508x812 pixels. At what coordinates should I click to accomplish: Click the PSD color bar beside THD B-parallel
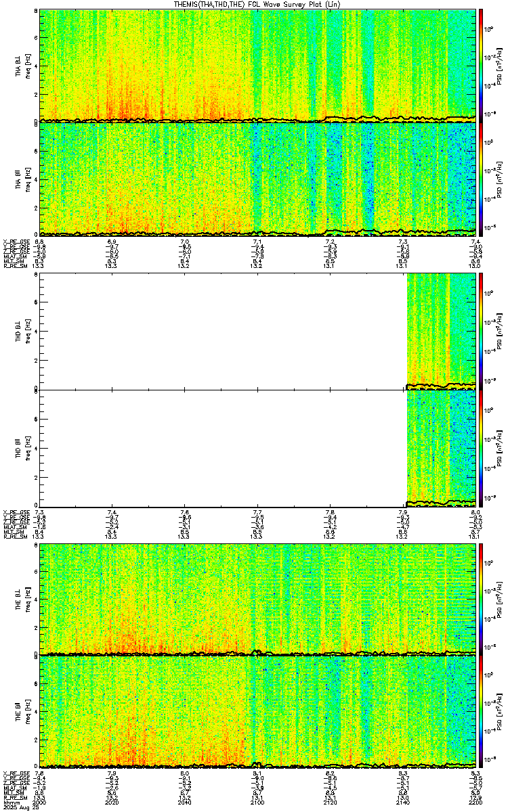click(481, 447)
